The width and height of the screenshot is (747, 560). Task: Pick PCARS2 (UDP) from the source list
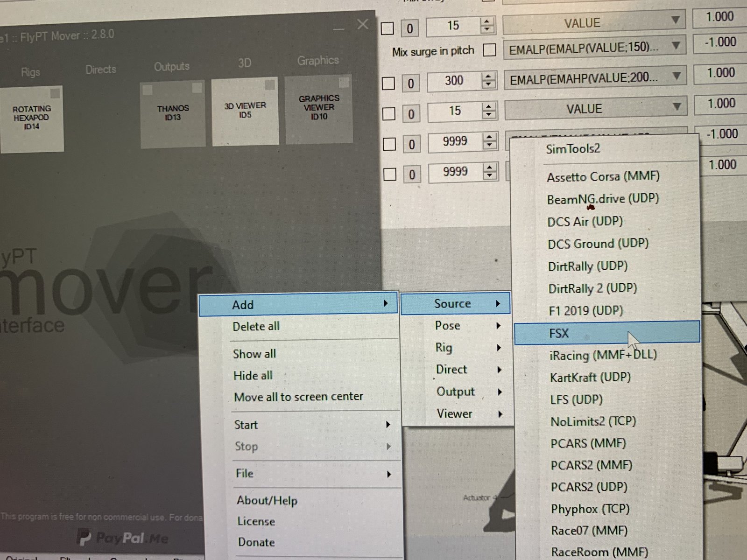589,487
